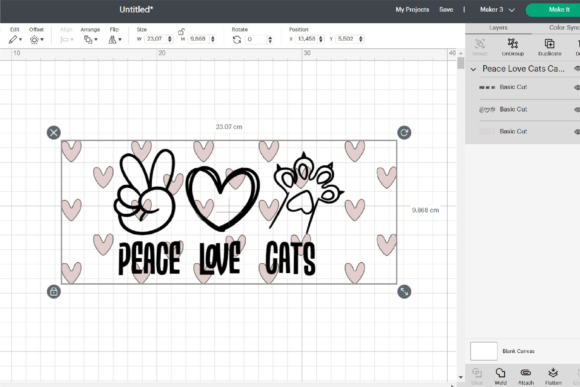Toggle the lock handle at selection corner

(x=54, y=292)
